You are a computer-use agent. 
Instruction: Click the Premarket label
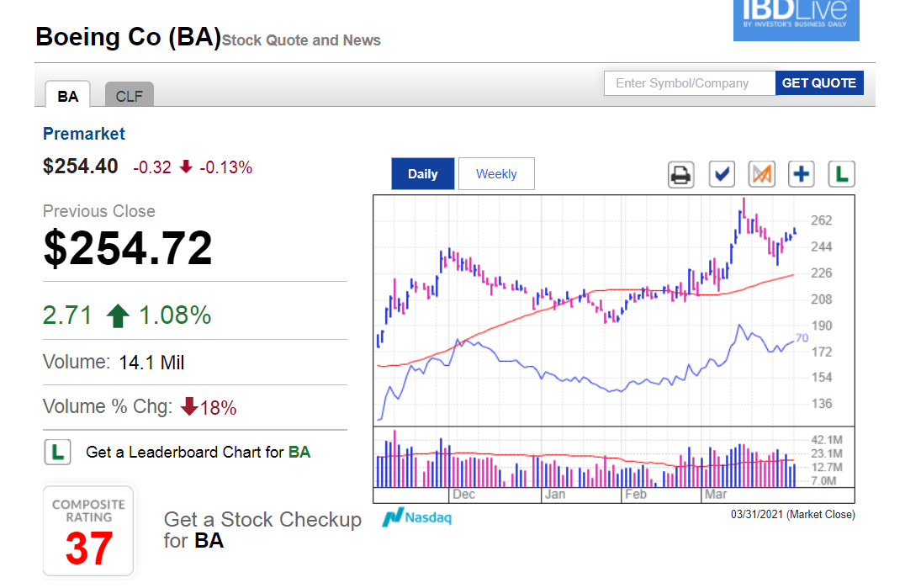(84, 134)
